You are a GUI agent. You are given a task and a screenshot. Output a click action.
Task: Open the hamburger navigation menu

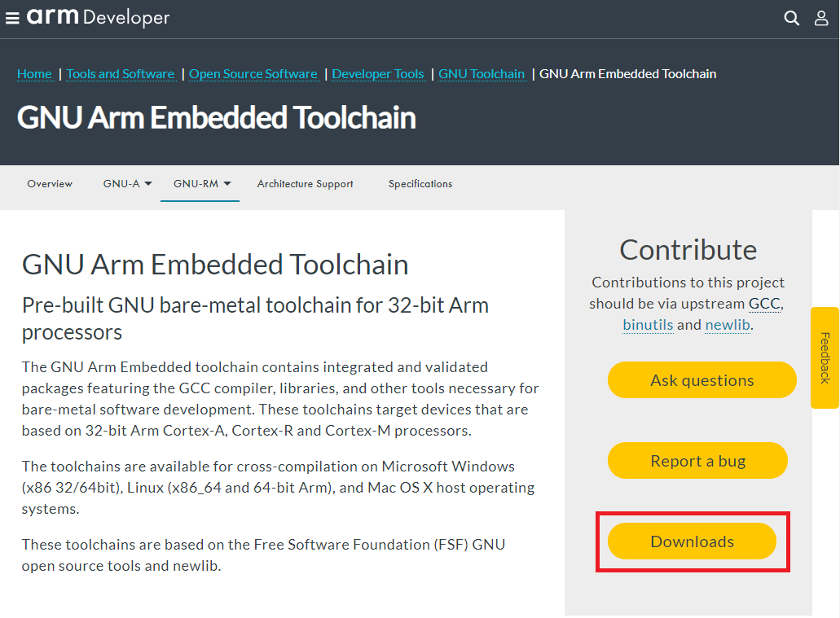click(x=12, y=18)
